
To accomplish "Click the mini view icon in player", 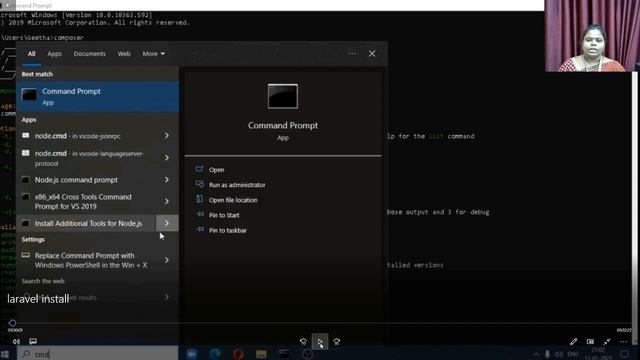I will 590,341.
